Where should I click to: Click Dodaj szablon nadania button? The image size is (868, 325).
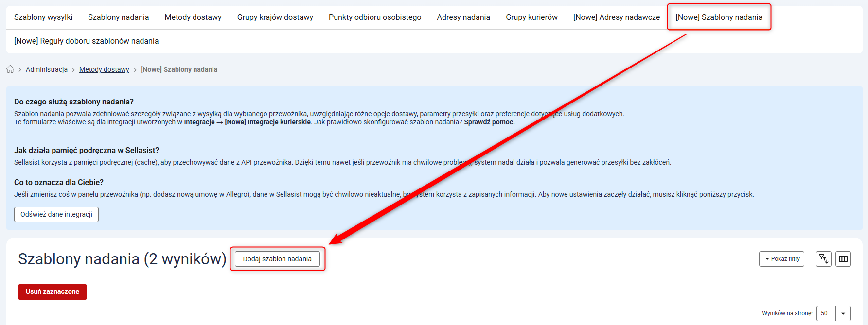(277, 259)
